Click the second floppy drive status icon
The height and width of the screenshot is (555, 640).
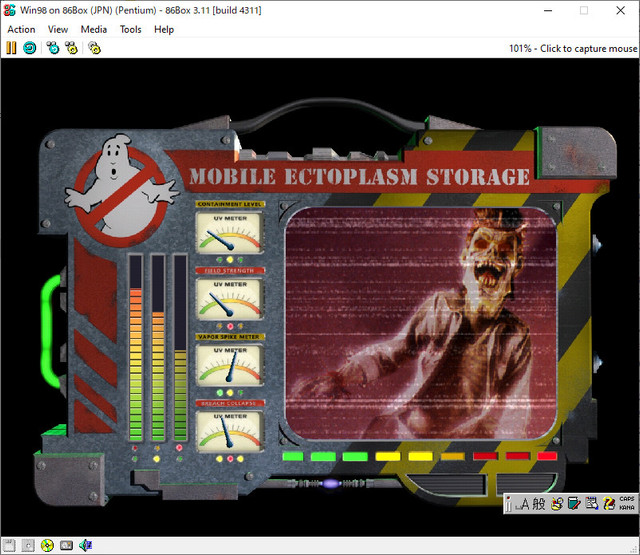pyautogui.click(x=28, y=545)
